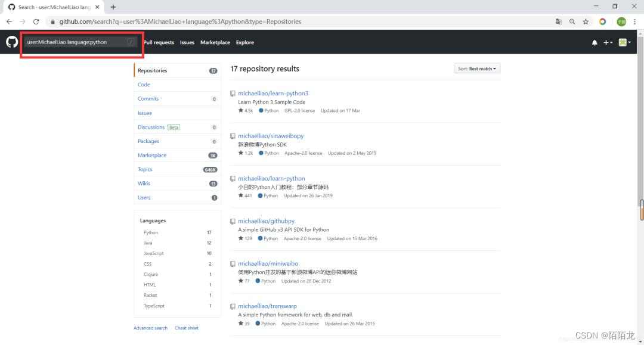Select the Commits filter
644x345 pixels.
click(x=178, y=99)
